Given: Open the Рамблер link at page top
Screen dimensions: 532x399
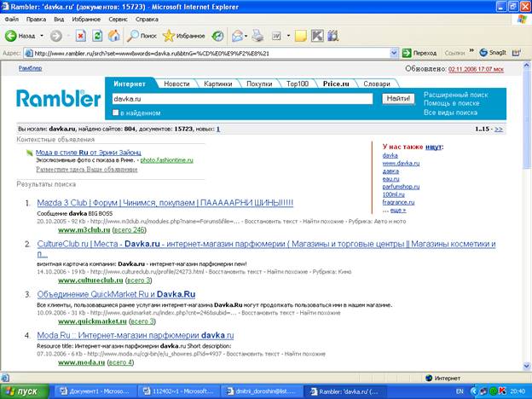Looking at the screenshot, I should click(30, 68).
